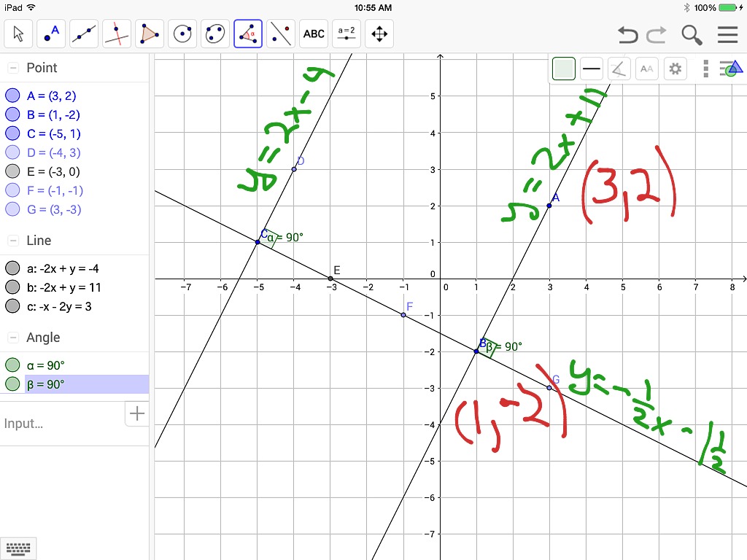Select the Circle with center tool
Screen dimensions: 747x560
point(182,34)
